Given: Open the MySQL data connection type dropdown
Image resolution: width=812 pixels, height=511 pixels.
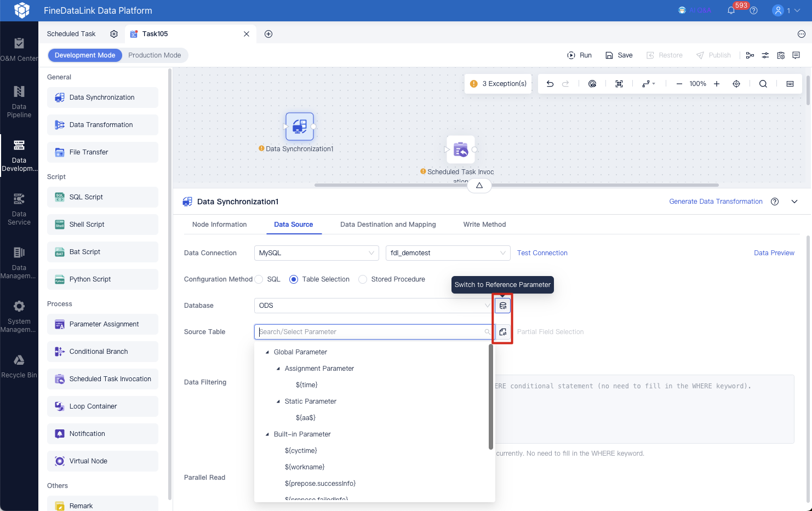Looking at the screenshot, I should pyautogui.click(x=317, y=253).
